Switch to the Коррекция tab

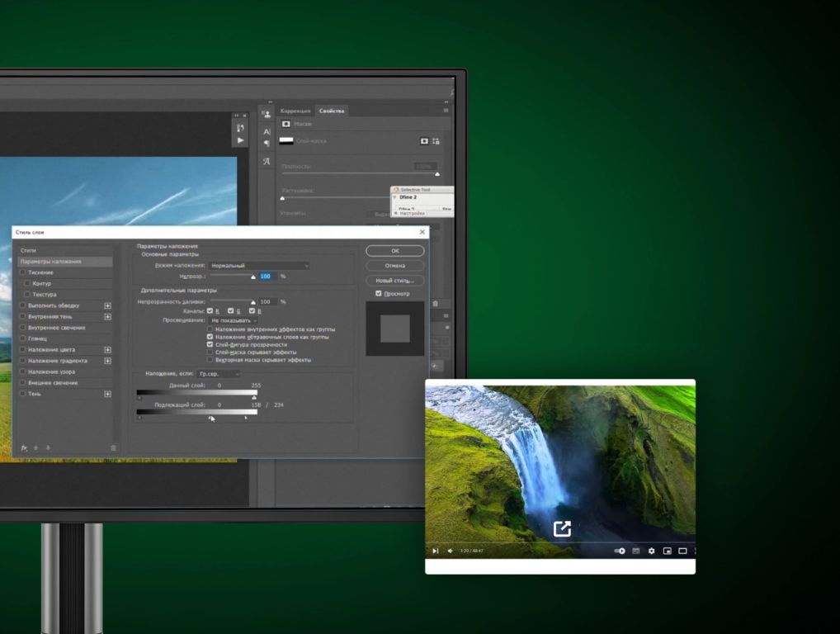coord(295,111)
